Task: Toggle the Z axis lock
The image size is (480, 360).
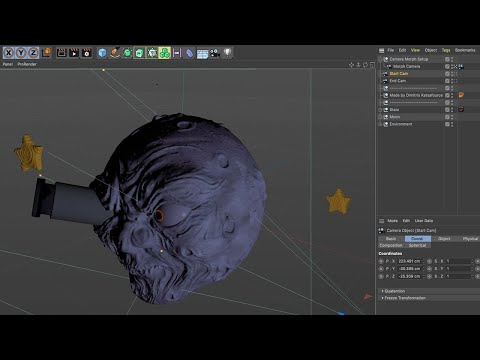Action: click(33, 53)
